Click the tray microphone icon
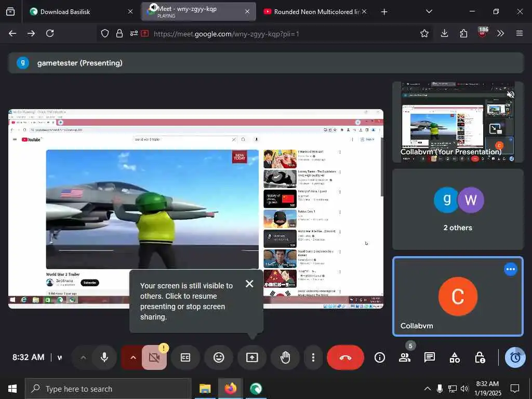 [x=440, y=389]
